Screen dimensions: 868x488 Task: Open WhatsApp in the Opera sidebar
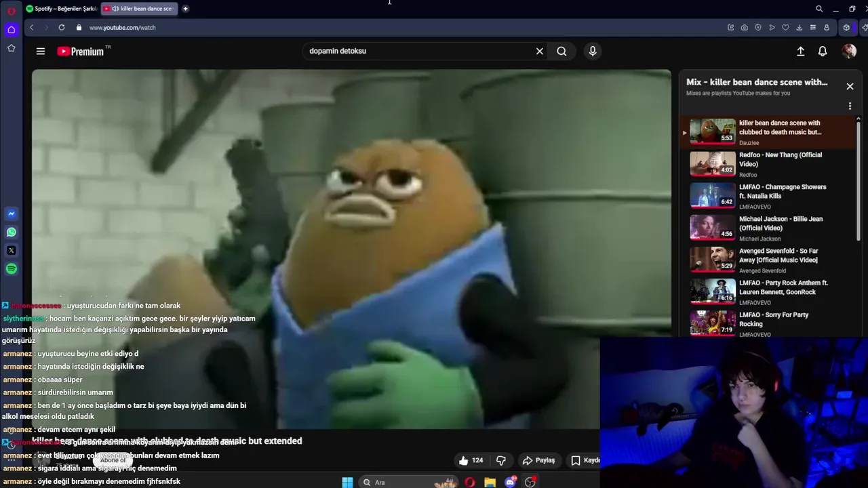coord(11,232)
